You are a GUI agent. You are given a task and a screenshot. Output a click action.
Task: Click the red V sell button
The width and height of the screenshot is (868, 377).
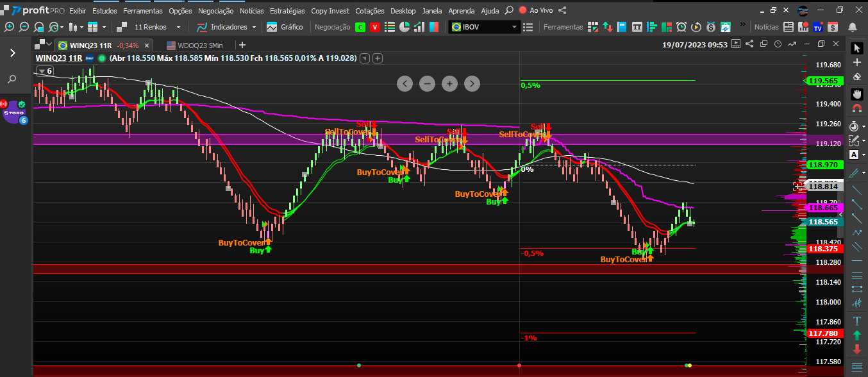(375, 27)
